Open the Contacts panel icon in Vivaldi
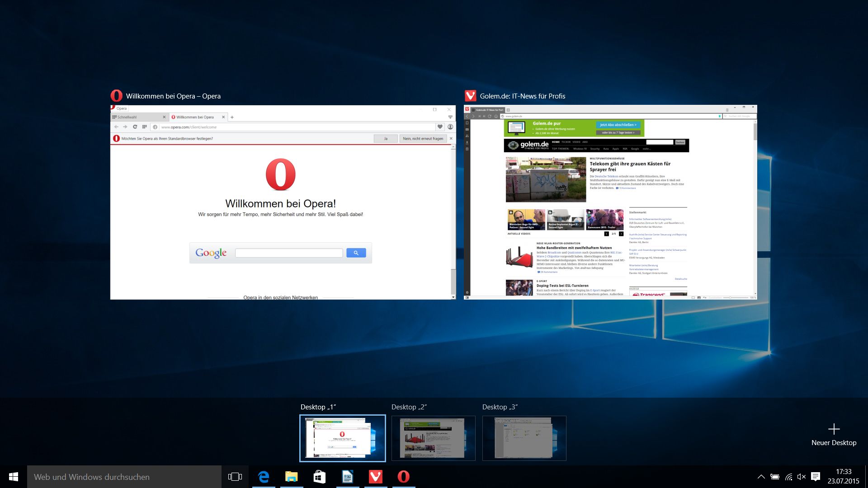Image resolution: width=868 pixels, height=488 pixels. [467, 136]
